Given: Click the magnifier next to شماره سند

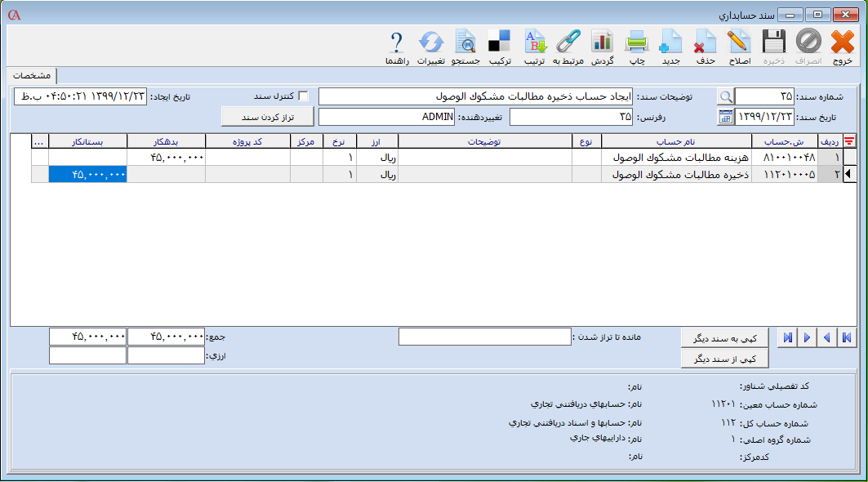Looking at the screenshot, I should pyautogui.click(x=725, y=96).
